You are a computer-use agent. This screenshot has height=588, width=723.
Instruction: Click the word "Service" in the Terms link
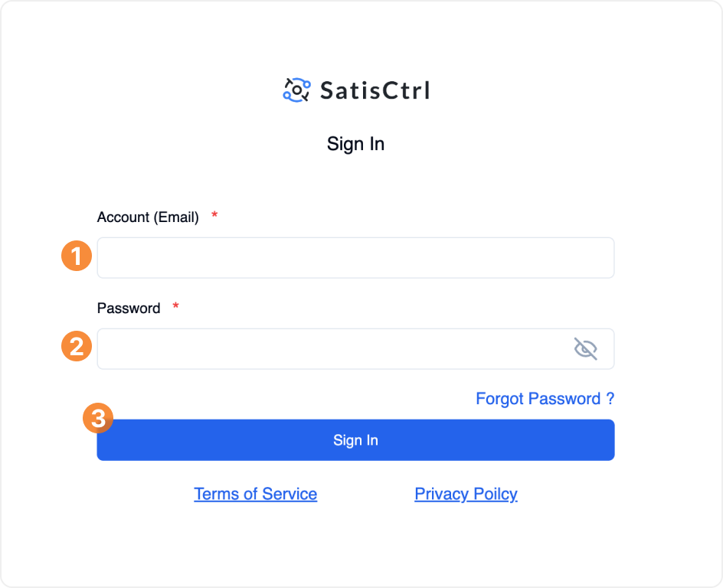[290, 494]
